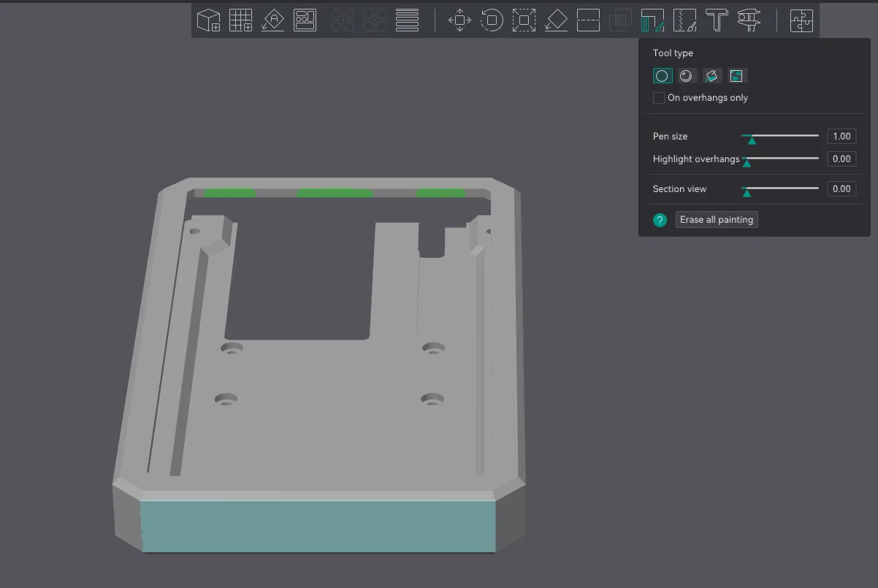Screen dimensions: 878x588
Task: Open Variable layer height tool
Action: pos(407,20)
